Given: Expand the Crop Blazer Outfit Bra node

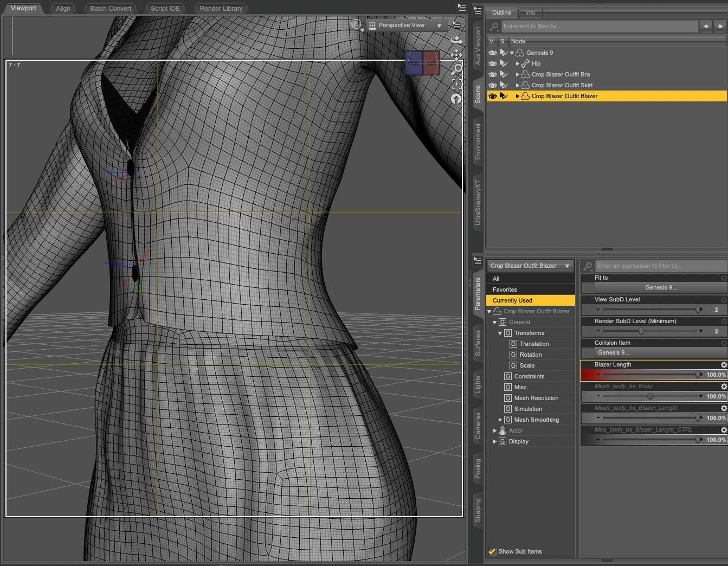Looking at the screenshot, I should click(x=518, y=75).
